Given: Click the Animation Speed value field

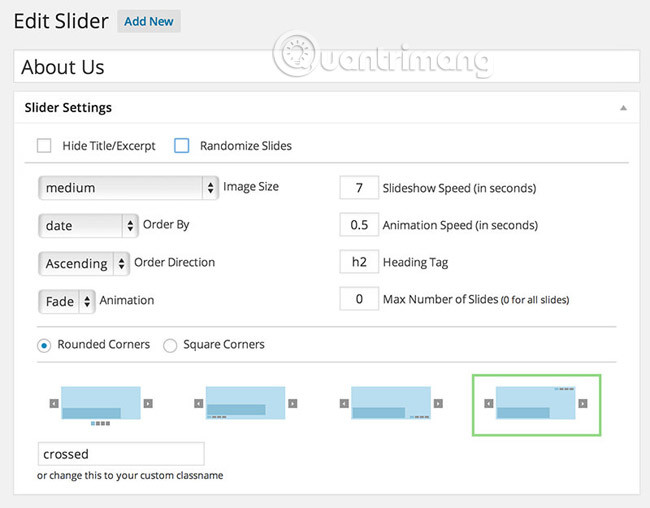Looking at the screenshot, I should [x=358, y=225].
